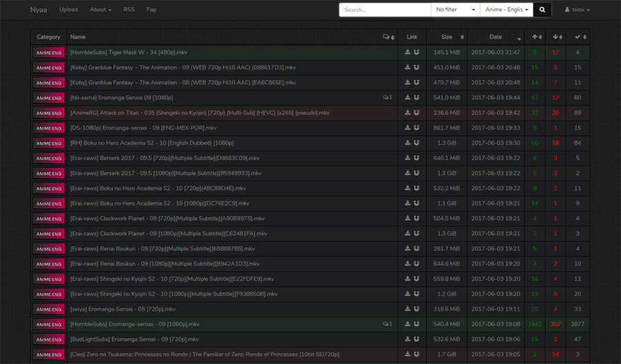Viewport: 621px width, 364px height.
Task: Sort the list by completed downloads column
Action: 578,37
